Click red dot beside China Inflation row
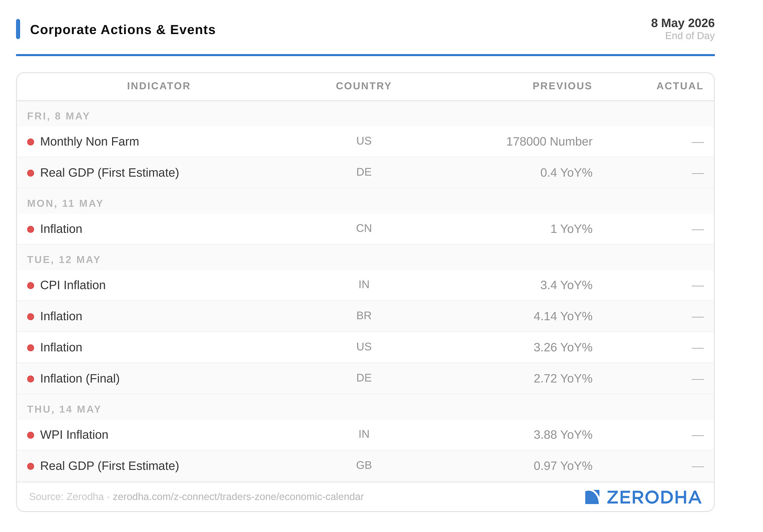The width and height of the screenshot is (763, 532). tap(30, 230)
